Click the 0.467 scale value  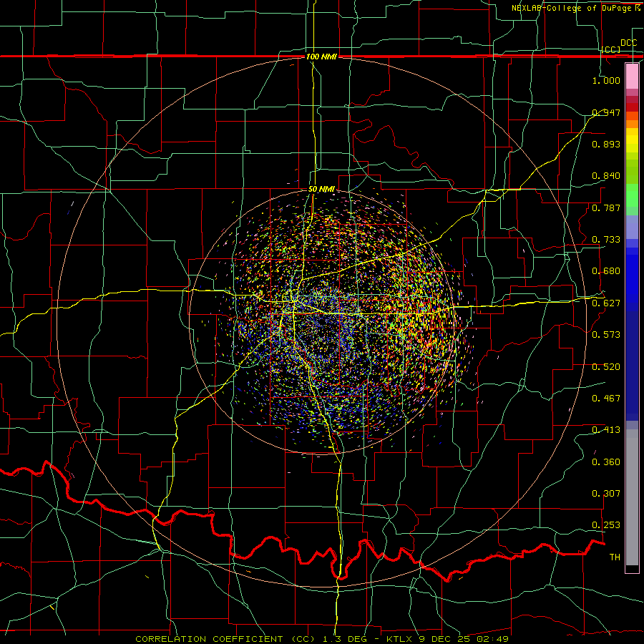click(606, 398)
